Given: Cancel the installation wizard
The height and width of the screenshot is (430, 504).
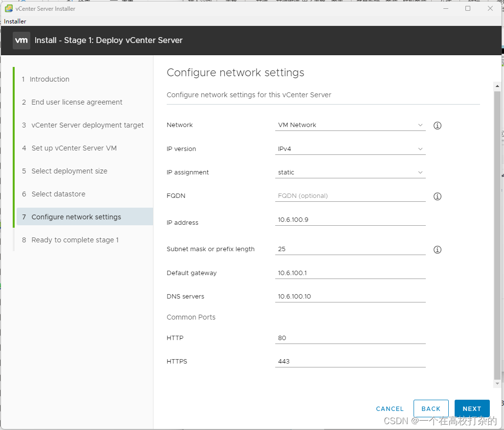Looking at the screenshot, I should click(x=390, y=408).
